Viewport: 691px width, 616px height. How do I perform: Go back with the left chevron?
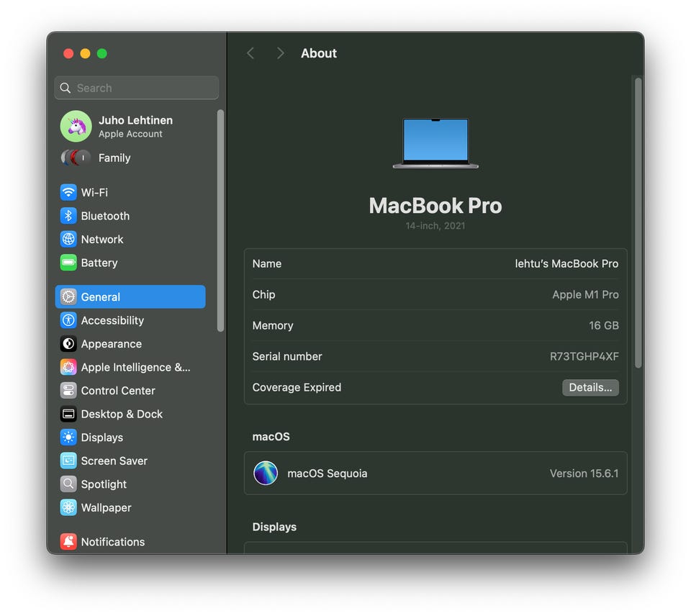coord(250,53)
